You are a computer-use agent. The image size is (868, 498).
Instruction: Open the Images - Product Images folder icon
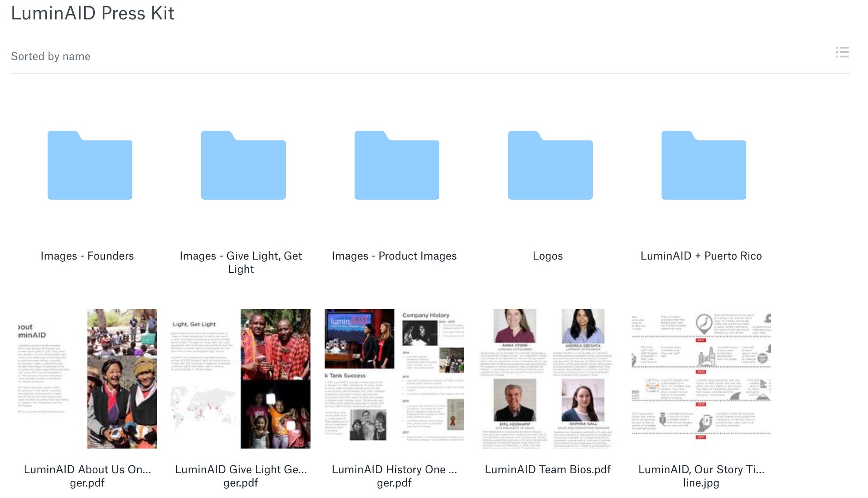pyautogui.click(x=397, y=165)
